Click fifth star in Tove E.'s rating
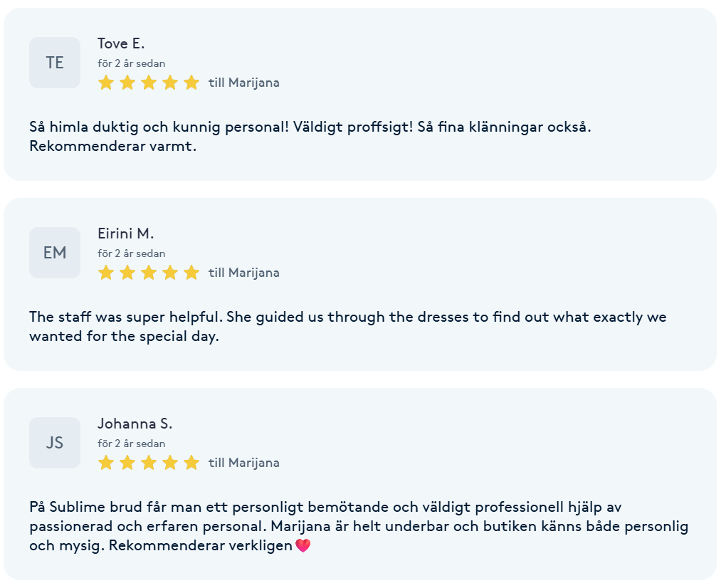726x588 pixels. (x=191, y=83)
